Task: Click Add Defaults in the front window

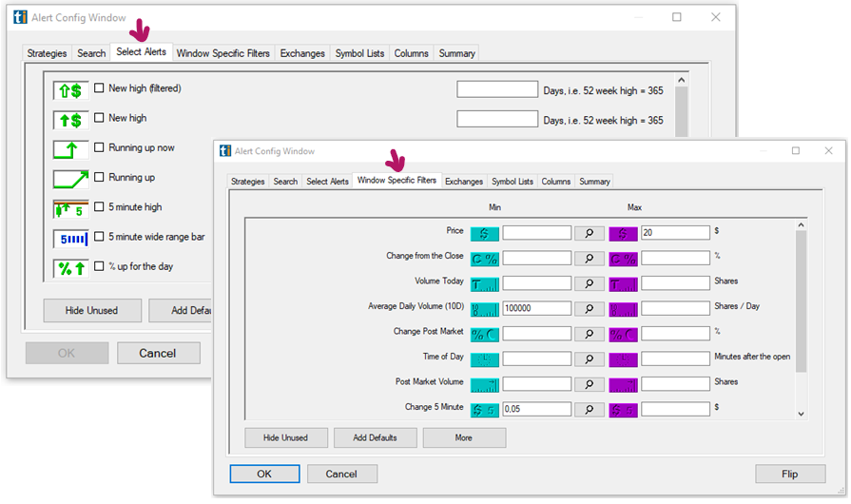Action: coord(375,438)
